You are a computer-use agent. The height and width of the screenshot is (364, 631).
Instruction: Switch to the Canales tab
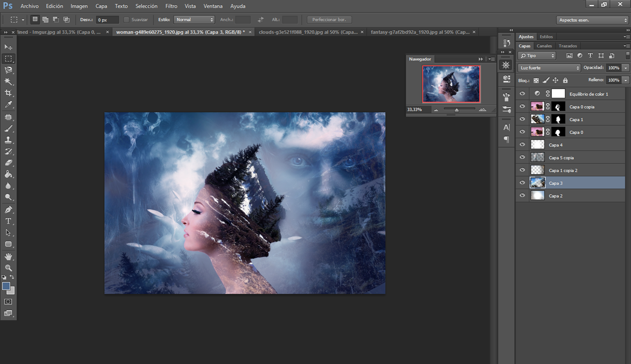[x=544, y=46]
